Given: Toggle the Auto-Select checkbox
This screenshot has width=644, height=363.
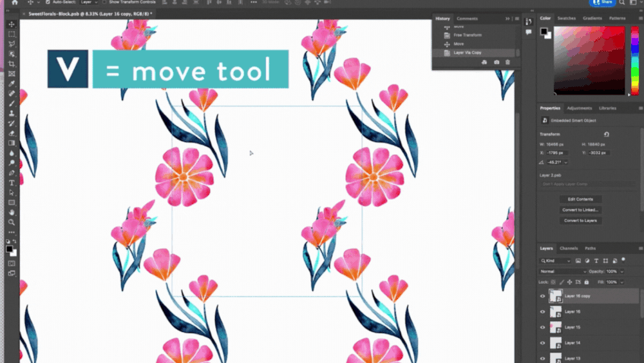Looking at the screenshot, I should [x=48, y=2].
